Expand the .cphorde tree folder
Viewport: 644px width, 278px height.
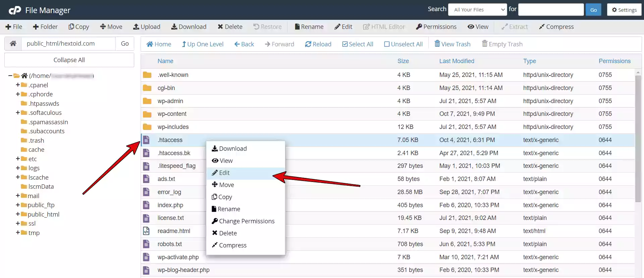pos(18,94)
